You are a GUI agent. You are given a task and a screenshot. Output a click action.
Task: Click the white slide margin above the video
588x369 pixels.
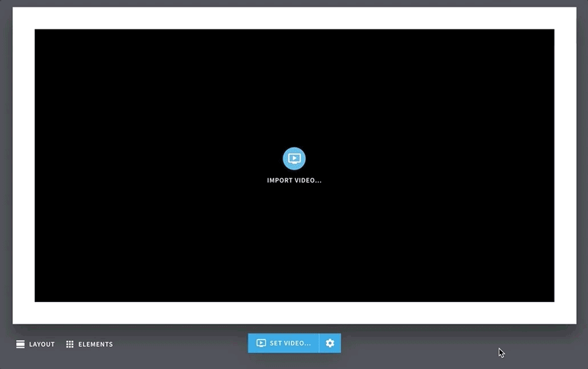point(294,18)
